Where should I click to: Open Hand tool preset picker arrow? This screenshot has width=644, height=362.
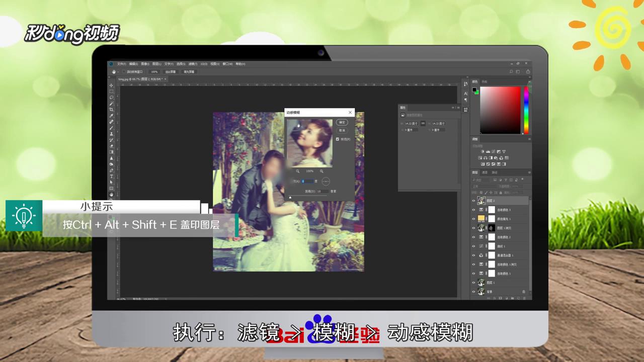point(117,72)
